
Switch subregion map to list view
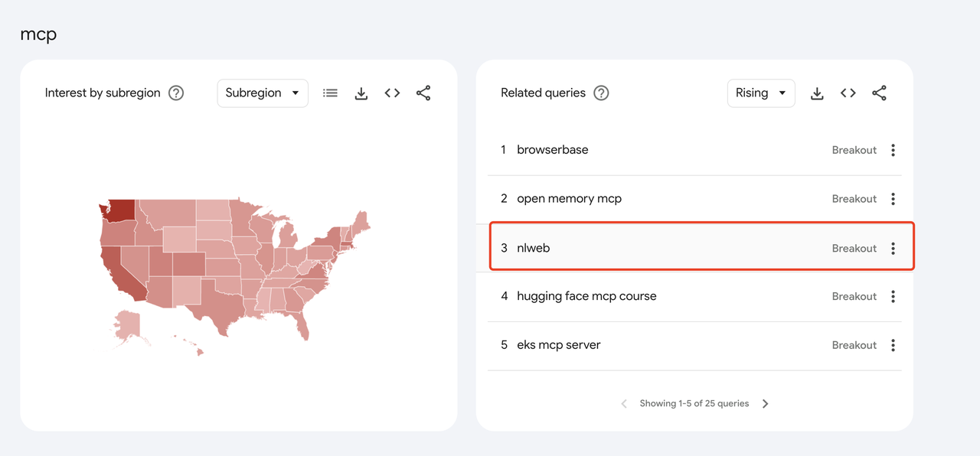[330, 93]
